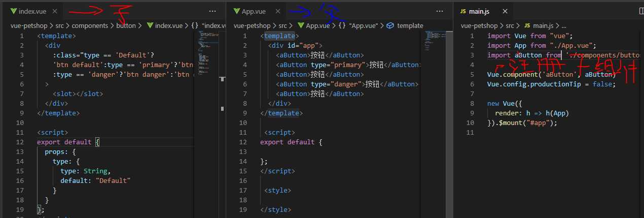
Task: Click "export default {" in index.vue
Action: (x=68, y=142)
